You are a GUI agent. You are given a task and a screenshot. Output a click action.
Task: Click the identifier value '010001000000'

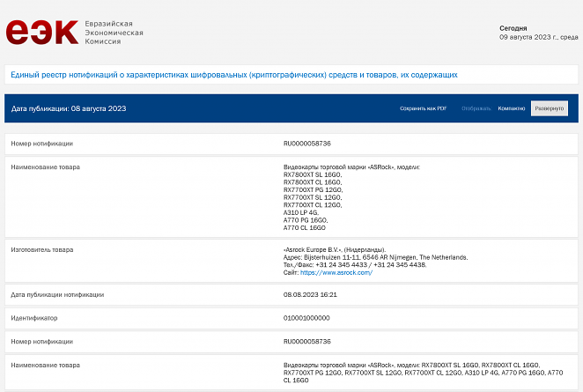click(x=306, y=318)
